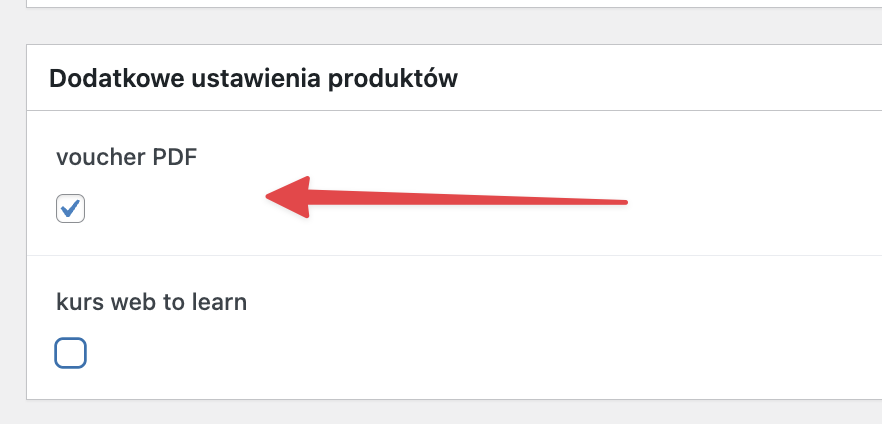Click the "Dodatkowe ustawienia produktów" panel heading
The height and width of the screenshot is (424, 882).
coord(253,78)
